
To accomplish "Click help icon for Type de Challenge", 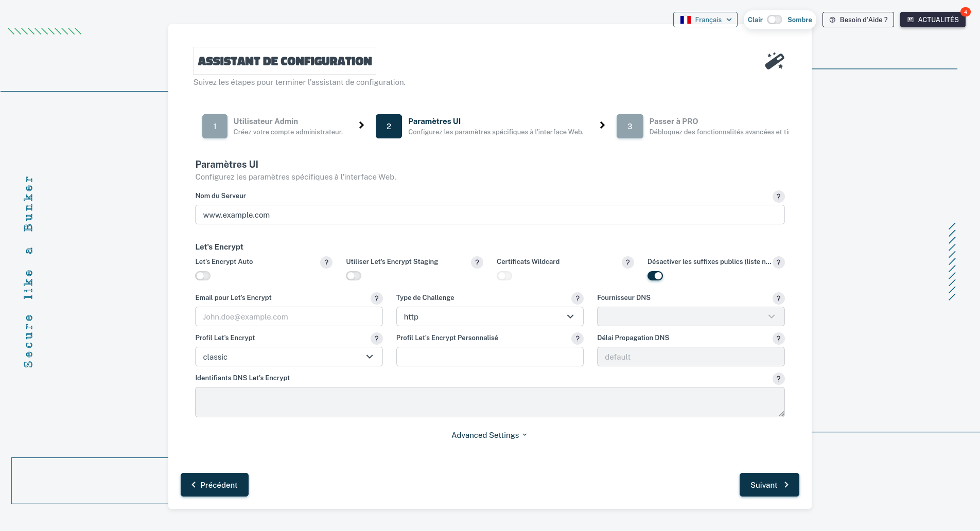I will [x=577, y=298].
